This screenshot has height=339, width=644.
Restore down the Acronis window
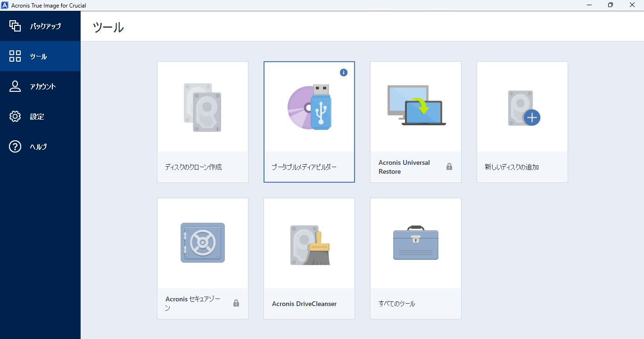(611, 5)
